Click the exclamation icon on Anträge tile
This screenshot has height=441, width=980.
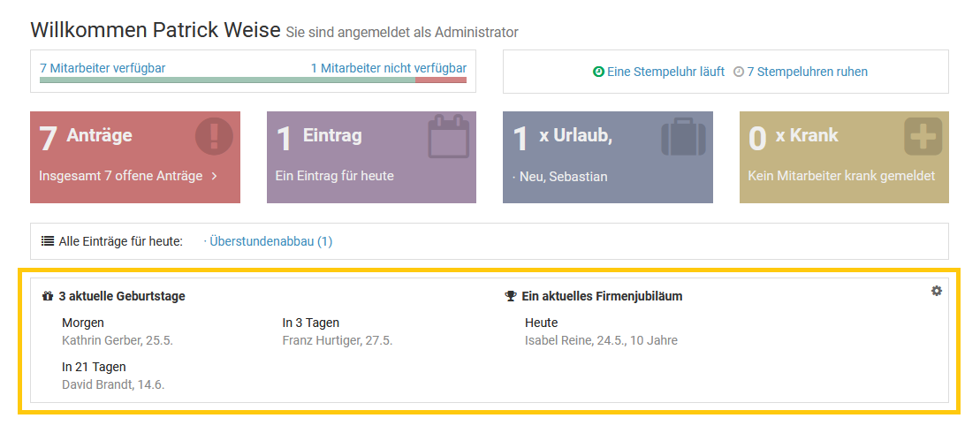point(214,137)
